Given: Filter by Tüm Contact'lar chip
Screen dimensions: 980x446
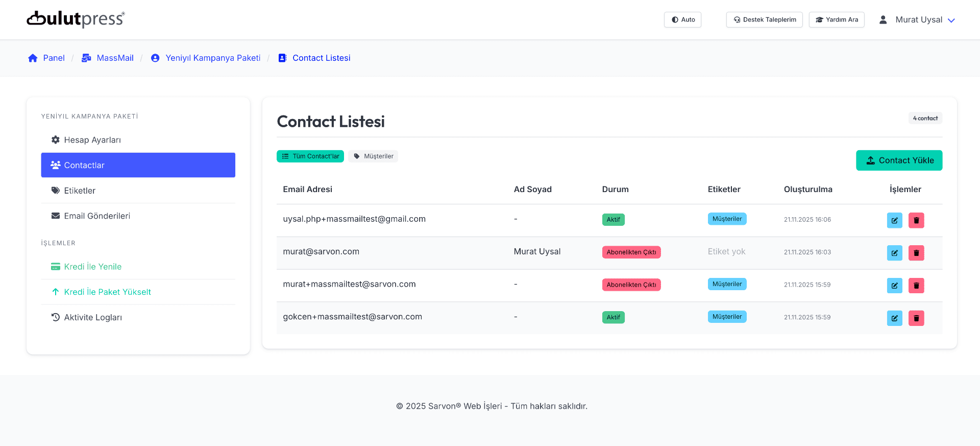Looking at the screenshot, I should pyautogui.click(x=310, y=156).
